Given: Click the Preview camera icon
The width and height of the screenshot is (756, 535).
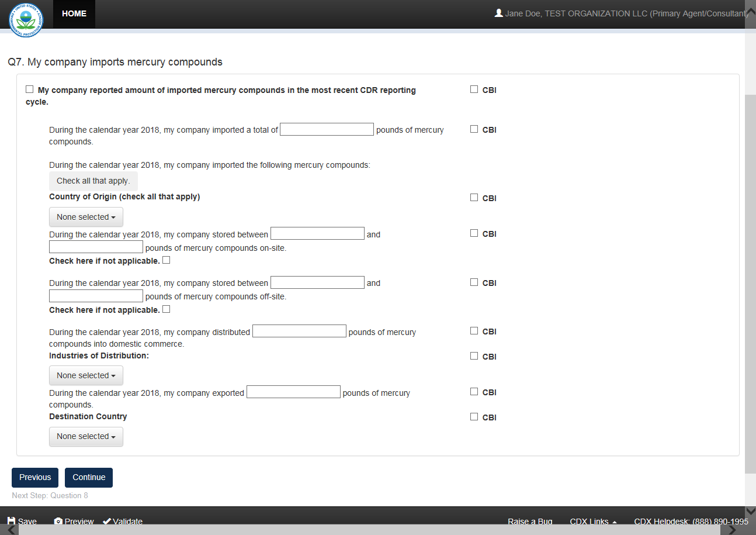Looking at the screenshot, I should click(58, 521).
